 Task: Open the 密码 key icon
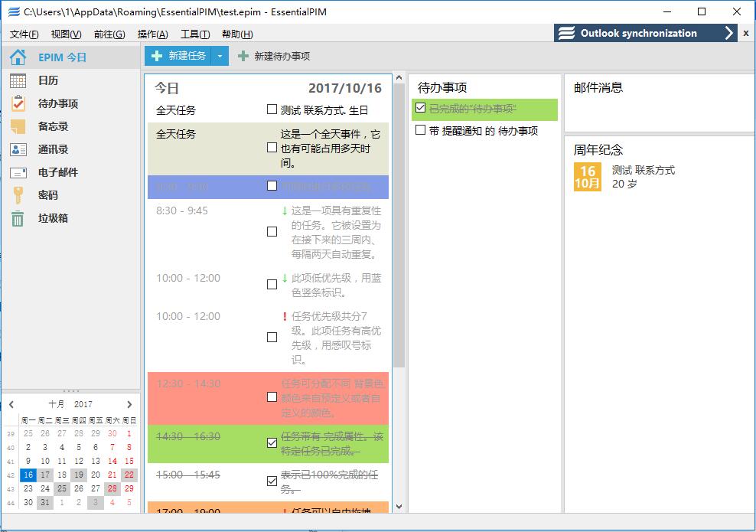tap(18, 195)
